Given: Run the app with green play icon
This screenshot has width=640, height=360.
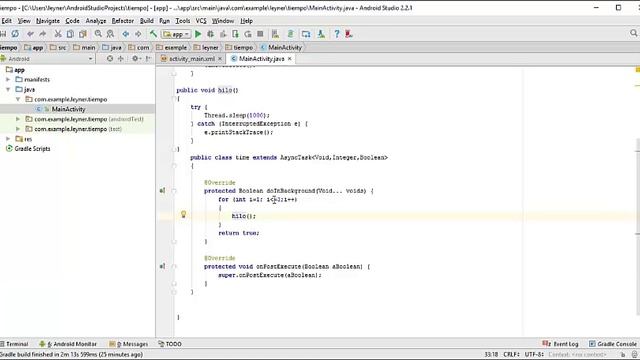Looking at the screenshot, I should [198, 34].
